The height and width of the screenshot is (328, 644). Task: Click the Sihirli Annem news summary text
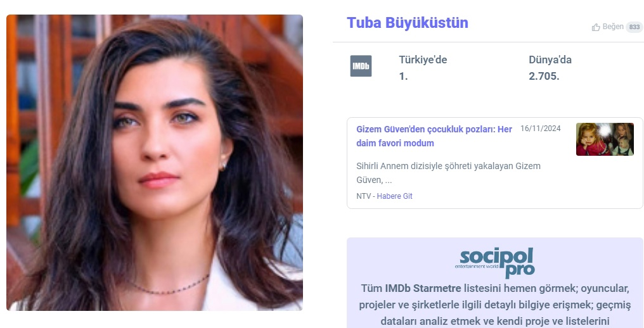(x=449, y=173)
